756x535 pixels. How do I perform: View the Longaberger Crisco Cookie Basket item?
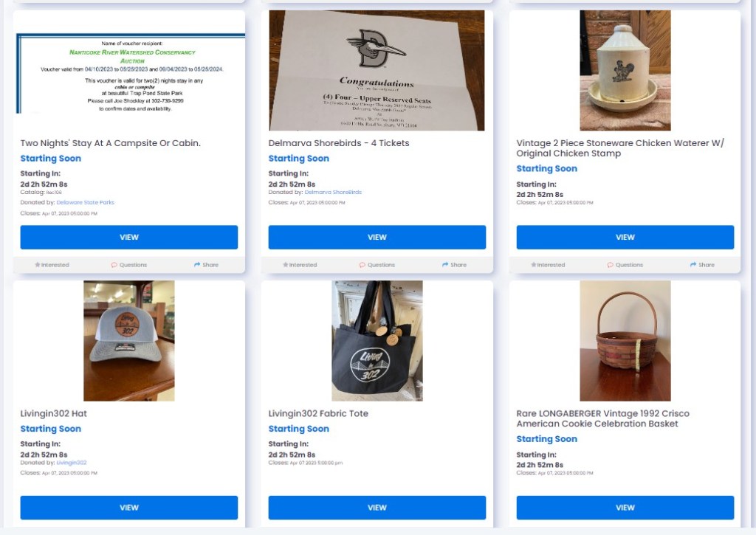pyautogui.click(x=625, y=508)
